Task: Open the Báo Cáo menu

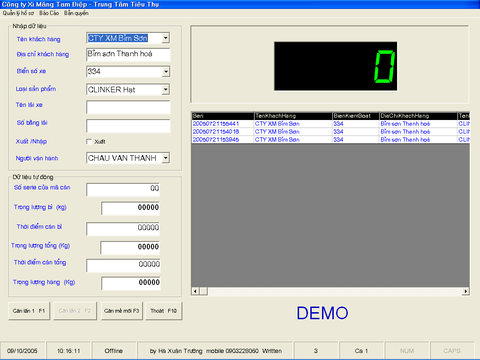Action: click(49, 13)
